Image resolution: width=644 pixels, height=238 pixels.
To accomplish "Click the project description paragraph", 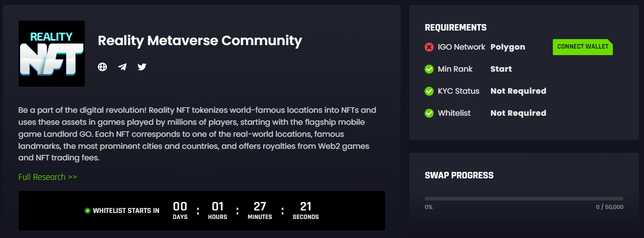I will coord(197,133).
